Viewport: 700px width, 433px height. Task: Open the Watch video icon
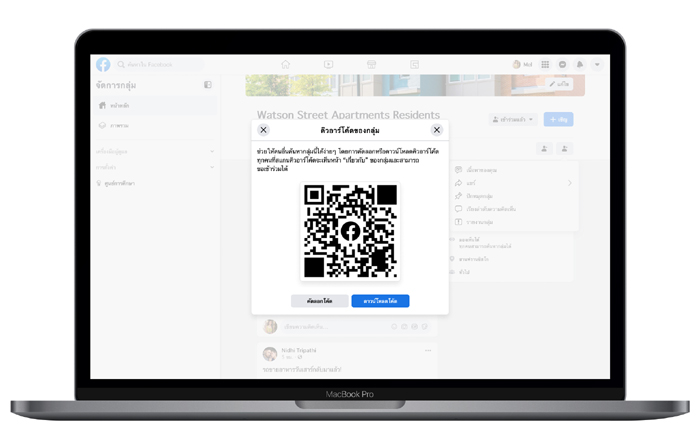[329, 65]
